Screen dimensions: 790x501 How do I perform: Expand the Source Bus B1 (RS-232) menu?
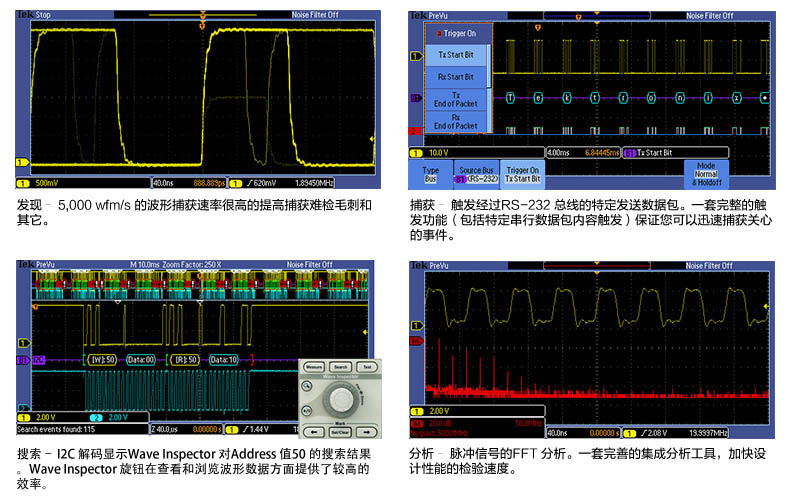[x=476, y=174]
